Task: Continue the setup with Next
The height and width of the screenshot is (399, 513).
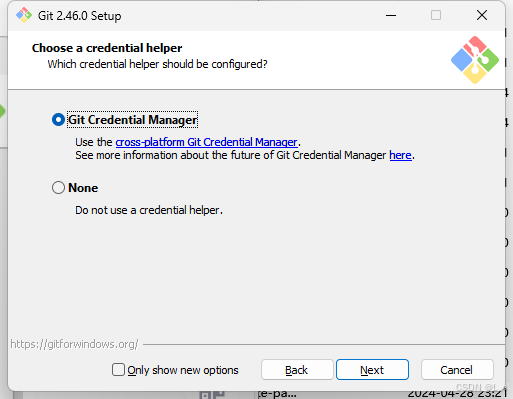Action: (372, 370)
